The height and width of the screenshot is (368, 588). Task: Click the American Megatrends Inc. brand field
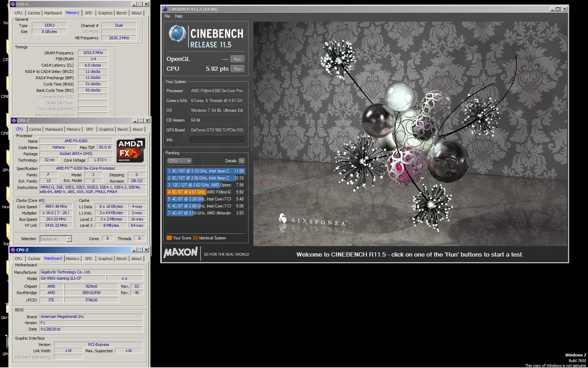pos(91,316)
